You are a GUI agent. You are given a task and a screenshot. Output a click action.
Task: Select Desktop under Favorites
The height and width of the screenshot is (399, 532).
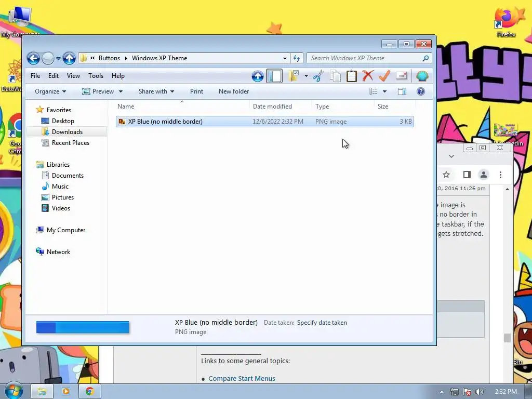click(x=63, y=121)
